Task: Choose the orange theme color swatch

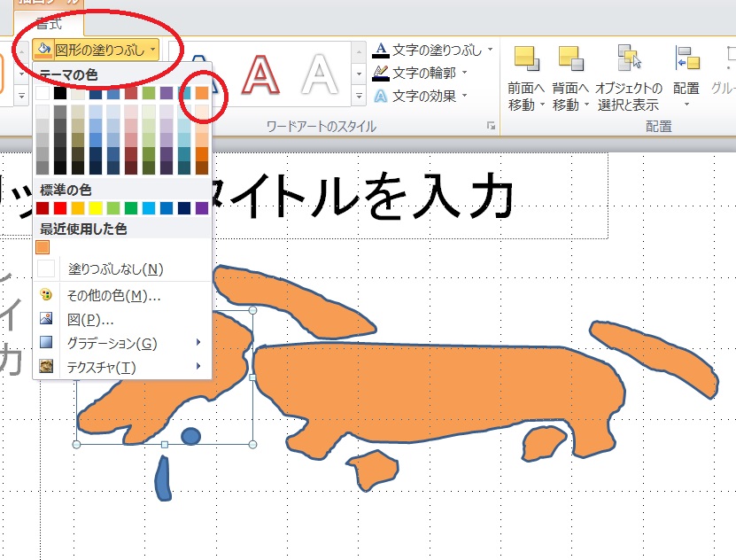Action: [x=202, y=93]
